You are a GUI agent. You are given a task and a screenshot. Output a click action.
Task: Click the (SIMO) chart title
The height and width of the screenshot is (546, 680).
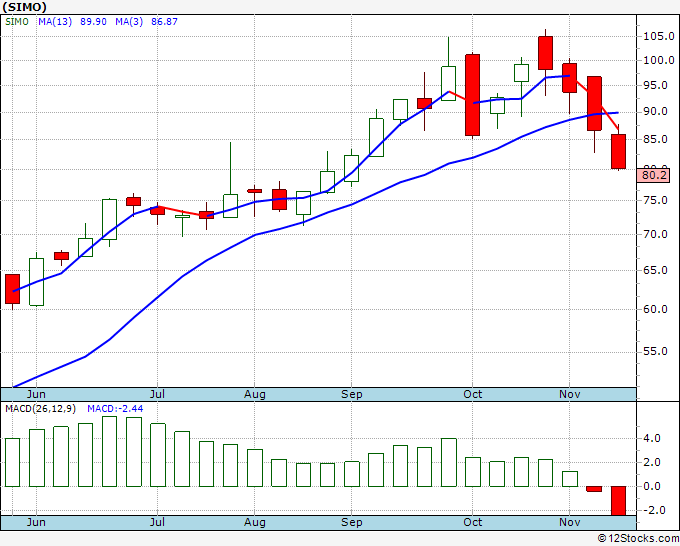24,7
